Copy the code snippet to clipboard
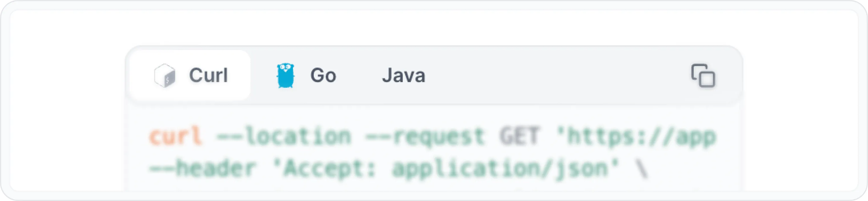The image size is (868, 201). click(x=703, y=75)
